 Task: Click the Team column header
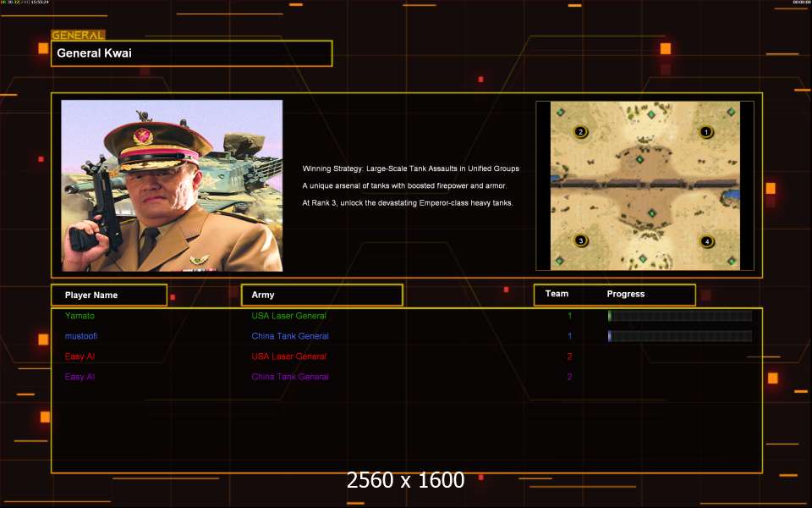pyautogui.click(x=557, y=294)
